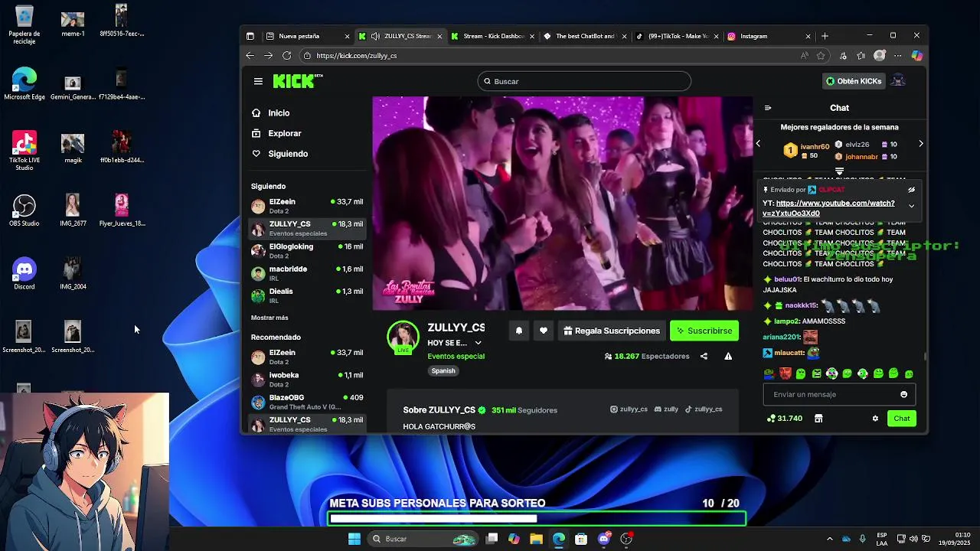Click the KICK logo
This screenshot has height=551, width=980.
click(297, 81)
